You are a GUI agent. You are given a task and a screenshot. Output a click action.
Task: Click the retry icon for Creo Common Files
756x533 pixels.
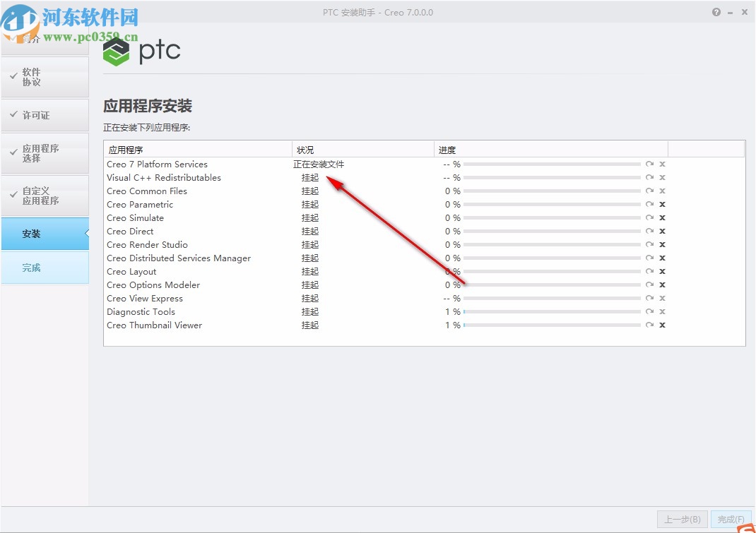click(x=649, y=191)
